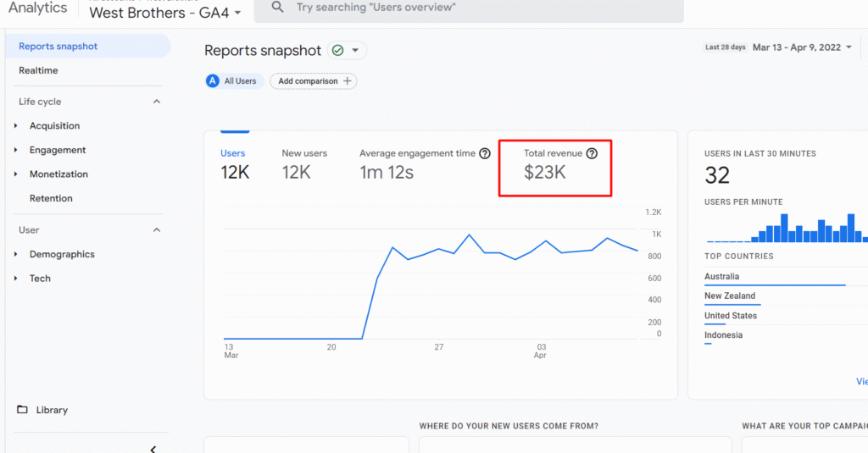Click Australia in top countries

(x=721, y=277)
